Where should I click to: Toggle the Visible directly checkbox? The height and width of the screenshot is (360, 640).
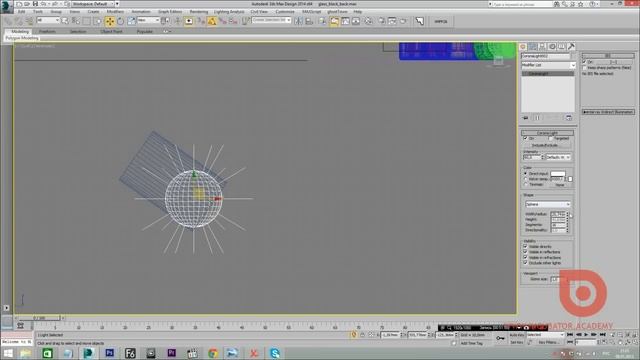point(525,247)
